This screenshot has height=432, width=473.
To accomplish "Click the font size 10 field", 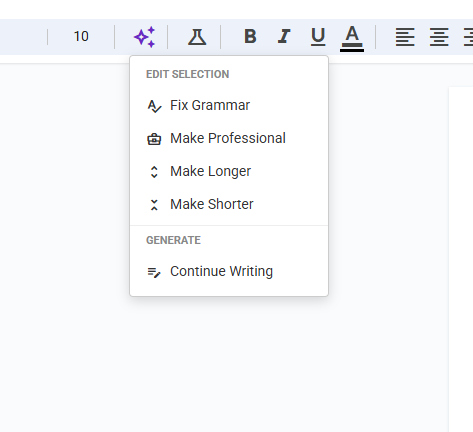I will 81,36.
